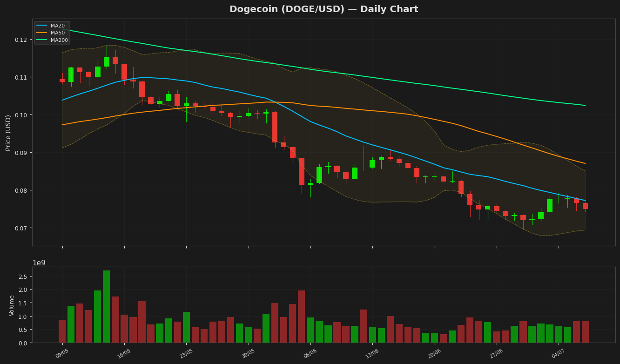Click the 04/07 date label

(x=558, y=354)
